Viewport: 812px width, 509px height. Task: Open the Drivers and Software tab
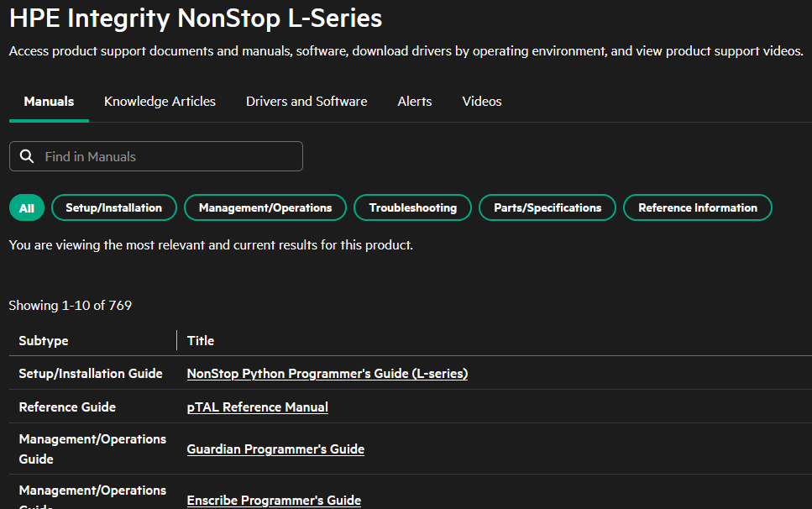tap(306, 102)
